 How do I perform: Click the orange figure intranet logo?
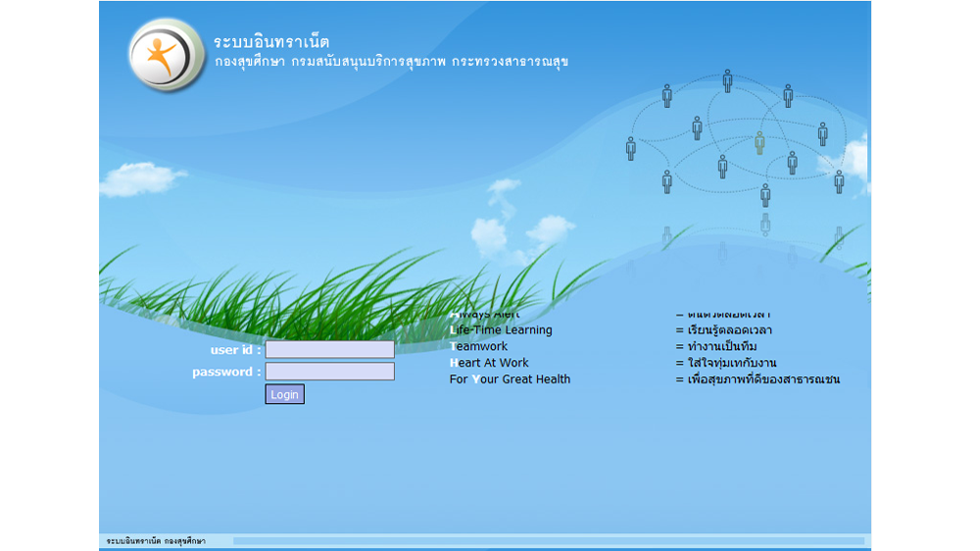(x=167, y=55)
